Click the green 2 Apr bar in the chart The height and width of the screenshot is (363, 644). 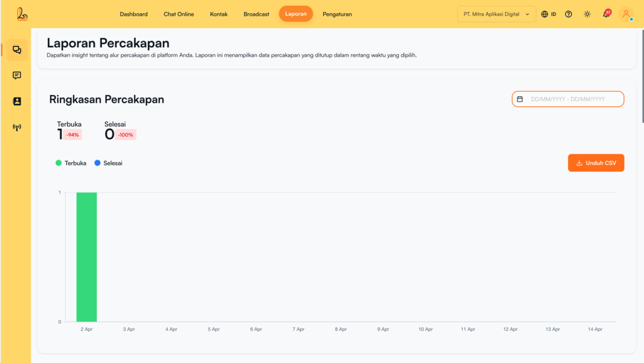pyautogui.click(x=87, y=257)
